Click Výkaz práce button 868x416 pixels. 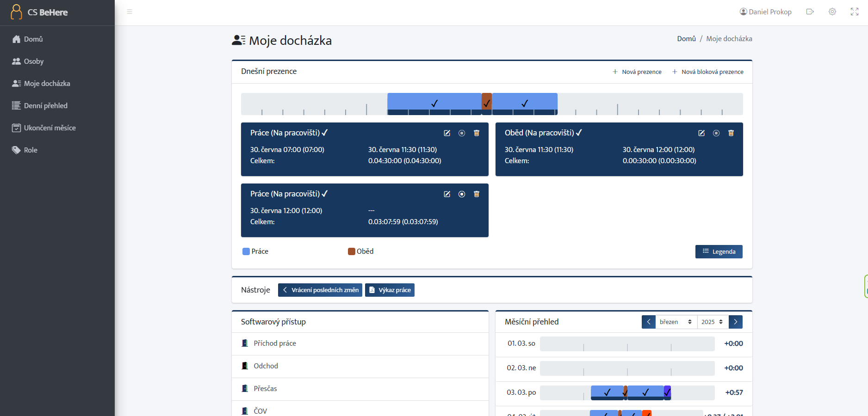point(390,290)
